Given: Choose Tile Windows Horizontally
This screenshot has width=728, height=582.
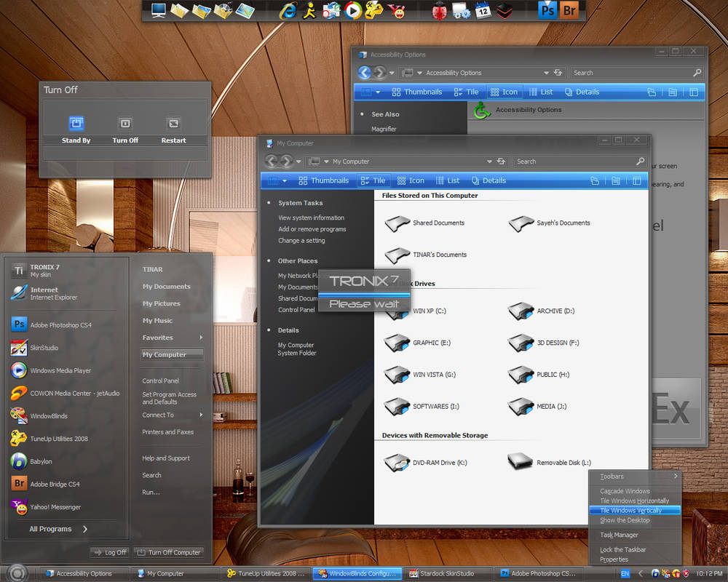Looking at the screenshot, I should [x=635, y=501].
